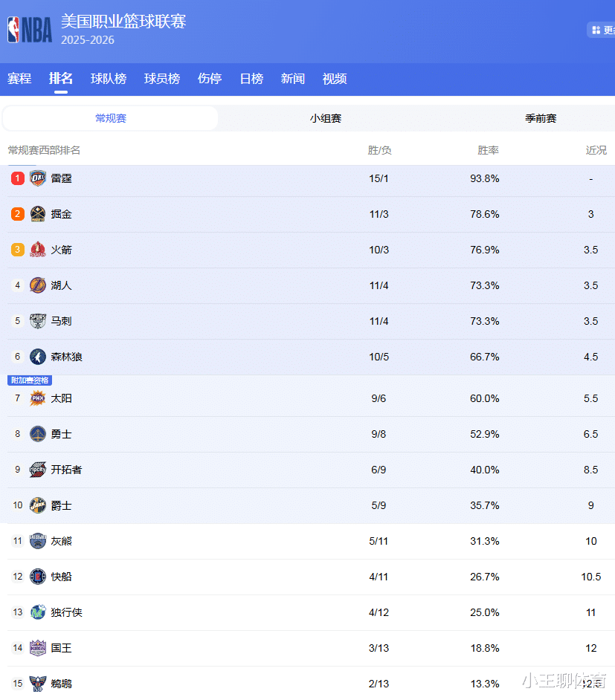
Task: Click the 2025-2026 season label
Action: click(x=88, y=40)
